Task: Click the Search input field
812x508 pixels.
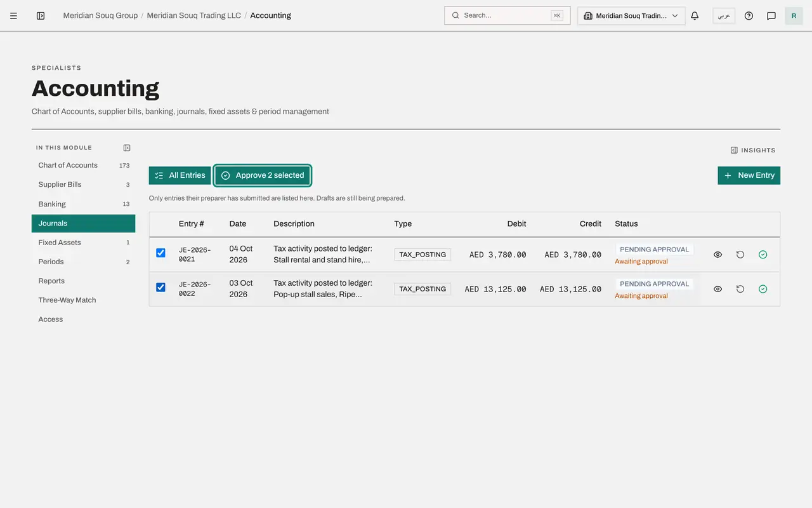Action: (x=507, y=16)
